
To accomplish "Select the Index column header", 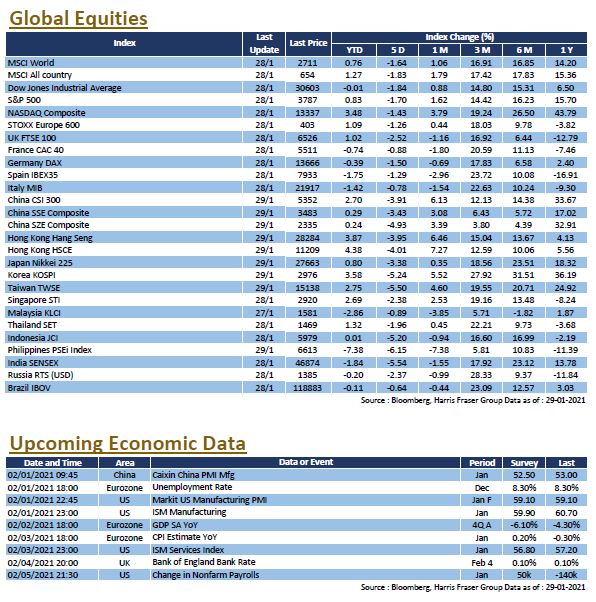I will click(124, 43).
